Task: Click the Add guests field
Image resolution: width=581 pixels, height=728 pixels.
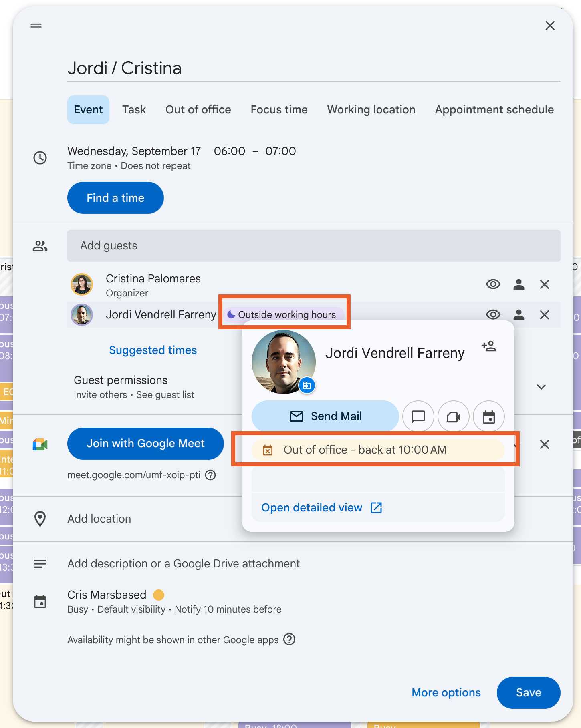Action: pos(314,245)
